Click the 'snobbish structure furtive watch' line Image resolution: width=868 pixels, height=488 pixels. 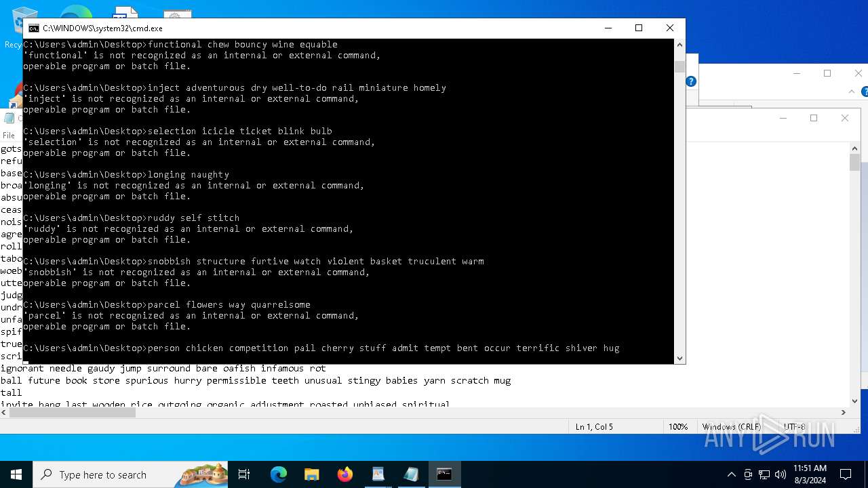pos(254,262)
